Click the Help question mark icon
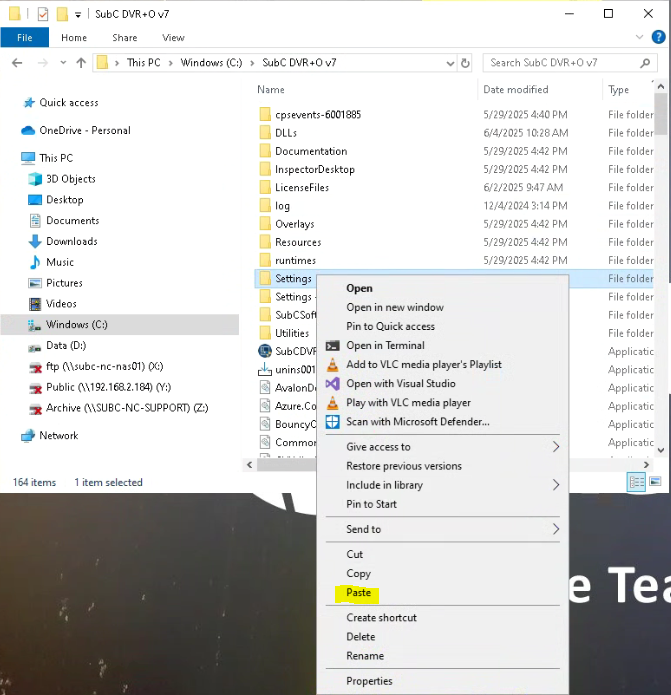The image size is (671, 695). (660, 37)
